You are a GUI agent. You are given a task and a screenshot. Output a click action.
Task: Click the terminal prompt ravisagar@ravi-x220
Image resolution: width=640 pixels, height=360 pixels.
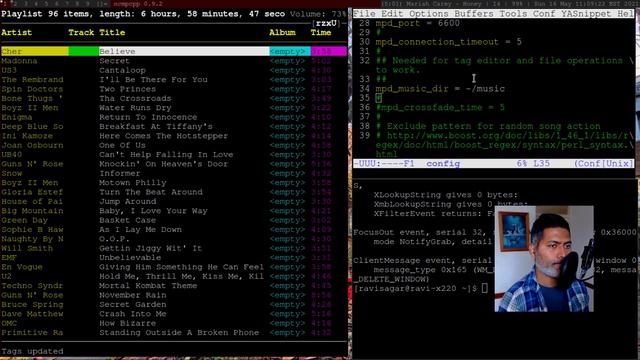coord(415,289)
